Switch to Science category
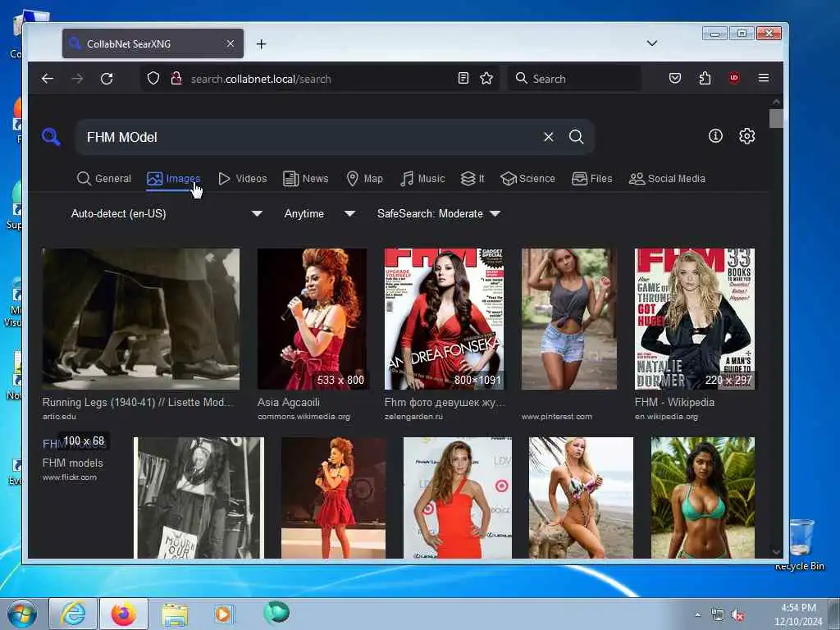 pos(527,178)
